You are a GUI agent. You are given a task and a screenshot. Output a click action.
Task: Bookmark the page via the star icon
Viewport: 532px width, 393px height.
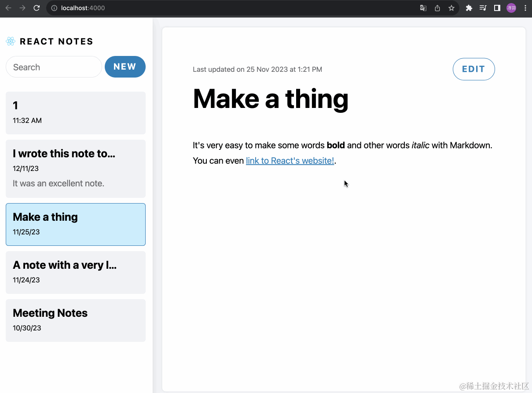pos(451,7)
